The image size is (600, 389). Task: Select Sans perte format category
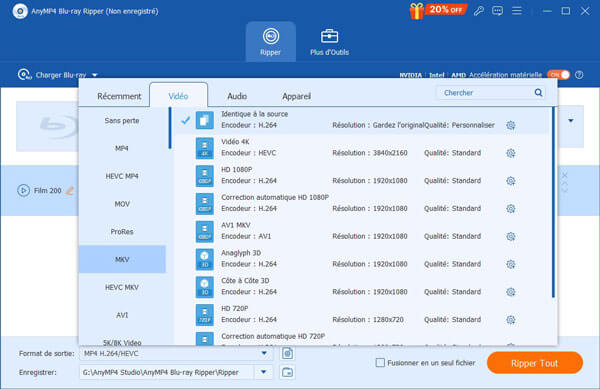(x=122, y=120)
